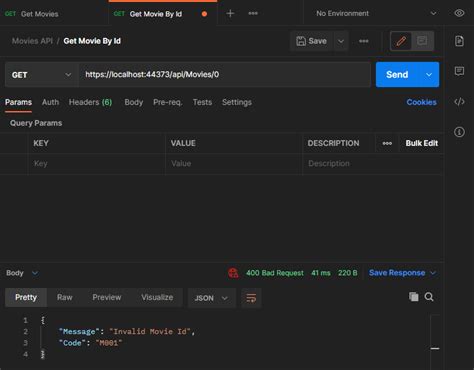
Task: Expand the No Environment selector
Action: tap(376, 13)
